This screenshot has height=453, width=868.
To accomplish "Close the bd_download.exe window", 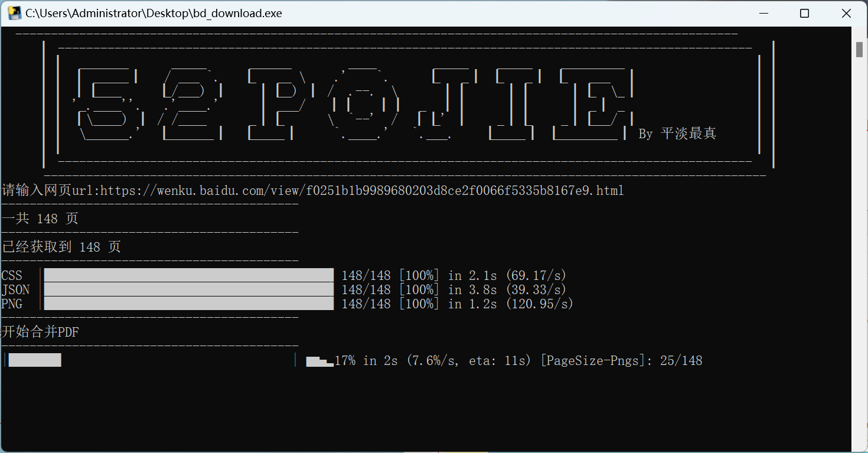I will 846,13.
